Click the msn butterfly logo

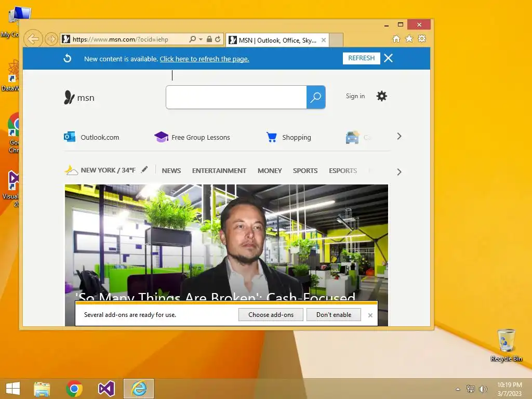click(x=79, y=97)
